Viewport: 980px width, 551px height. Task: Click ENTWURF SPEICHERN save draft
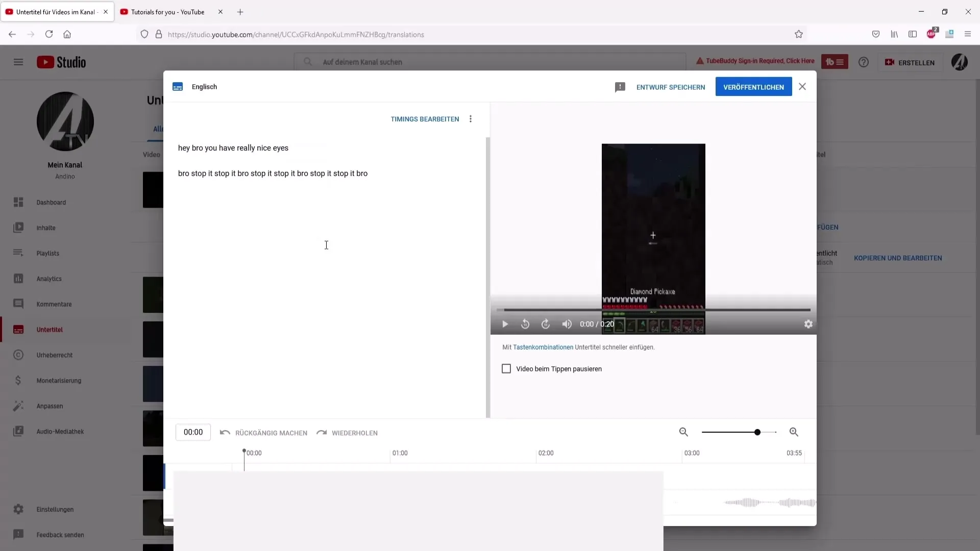click(x=671, y=87)
